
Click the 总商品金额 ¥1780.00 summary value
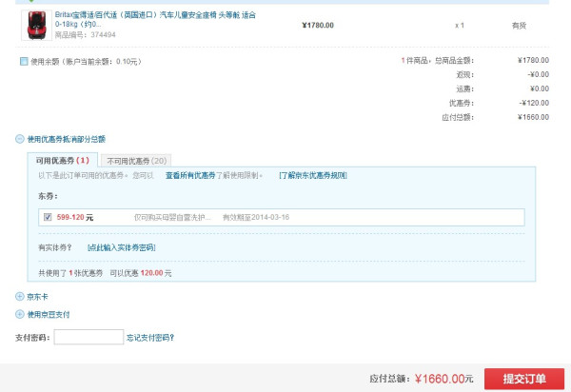pyautogui.click(x=534, y=60)
